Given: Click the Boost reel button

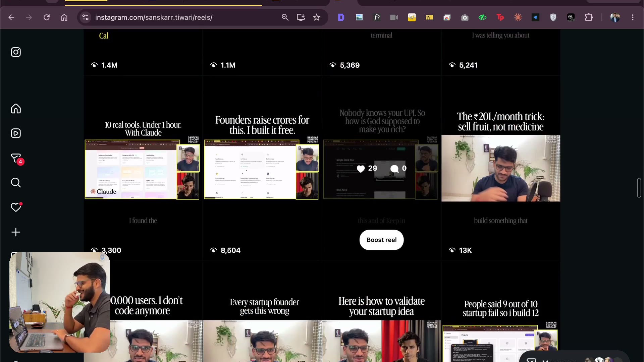Looking at the screenshot, I should [381, 240].
